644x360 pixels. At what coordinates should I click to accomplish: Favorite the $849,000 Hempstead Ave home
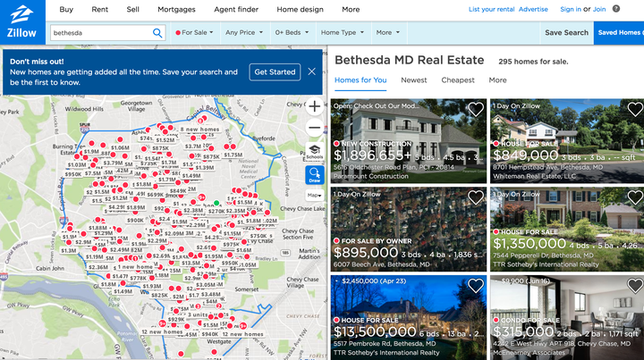point(635,109)
